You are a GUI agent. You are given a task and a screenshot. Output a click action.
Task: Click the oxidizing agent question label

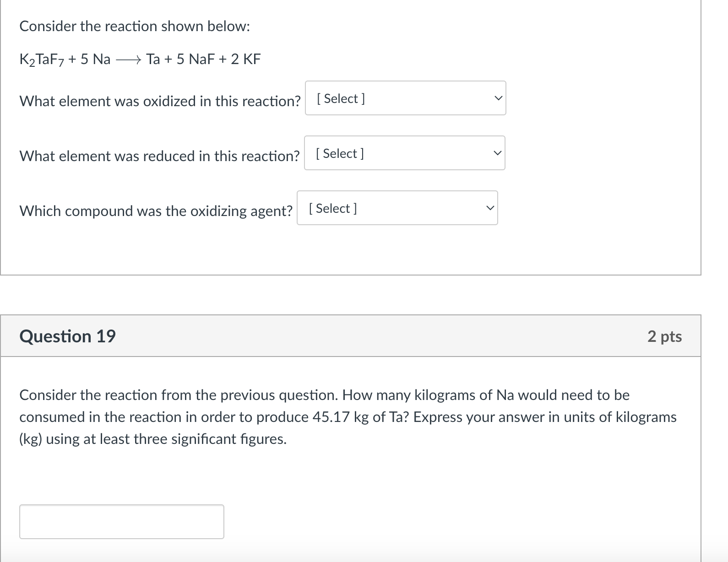point(156,211)
